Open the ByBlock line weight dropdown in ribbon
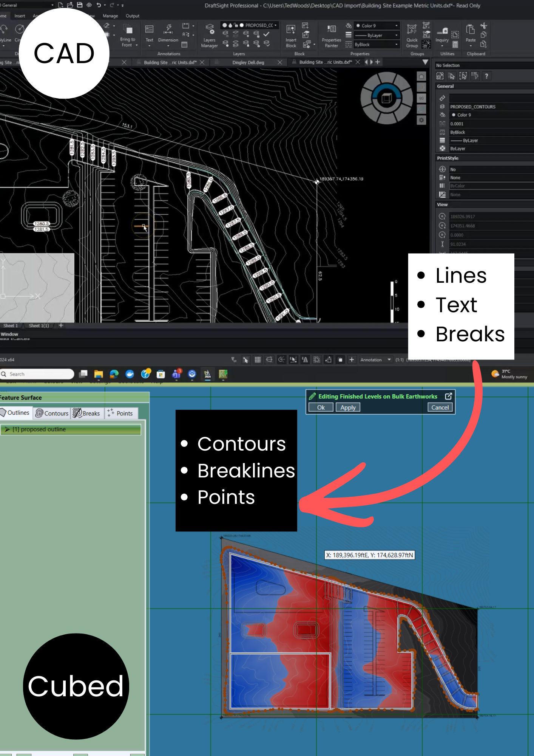Image resolution: width=534 pixels, height=756 pixels. tap(377, 45)
